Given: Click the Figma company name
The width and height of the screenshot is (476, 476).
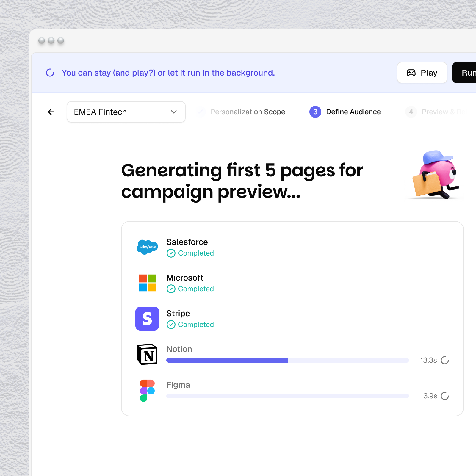Looking at the screenshot, I should pos(178,385).
